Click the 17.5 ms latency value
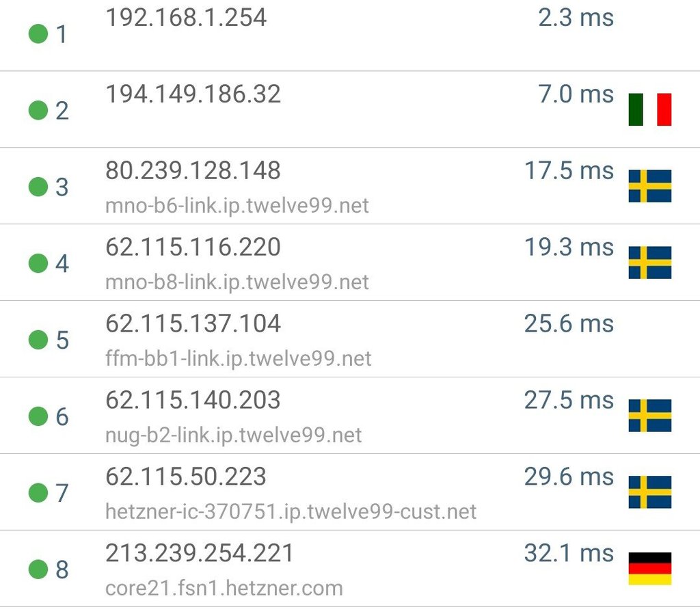700x616 pixels. [x=569, y=171]
